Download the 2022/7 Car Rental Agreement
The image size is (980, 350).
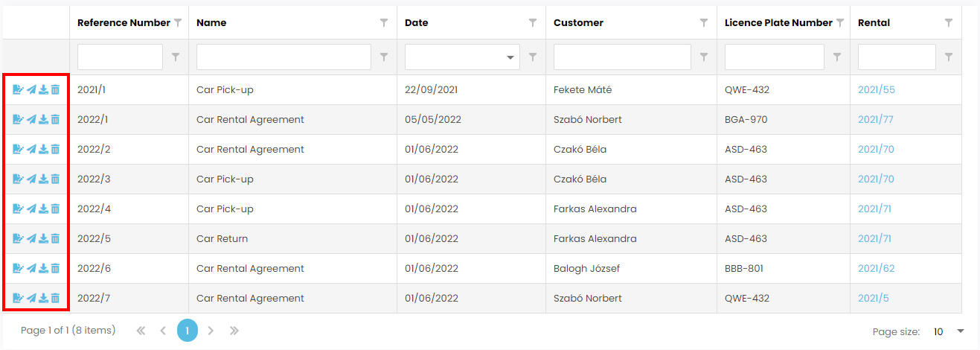point(43,299)
